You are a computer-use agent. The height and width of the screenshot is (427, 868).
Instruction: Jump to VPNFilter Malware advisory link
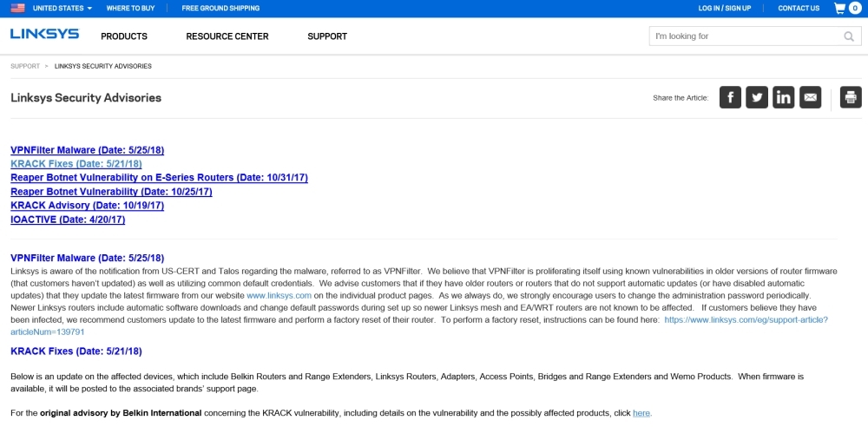(x=88, y=150)
